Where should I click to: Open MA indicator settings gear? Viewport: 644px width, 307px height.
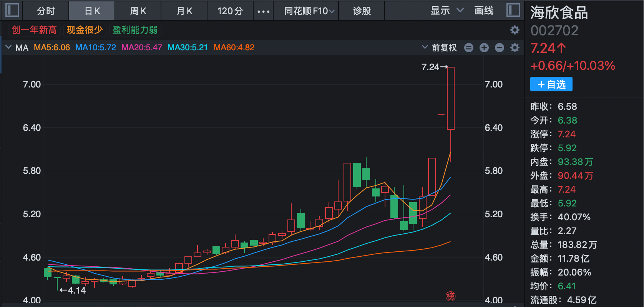pos(515,48)
